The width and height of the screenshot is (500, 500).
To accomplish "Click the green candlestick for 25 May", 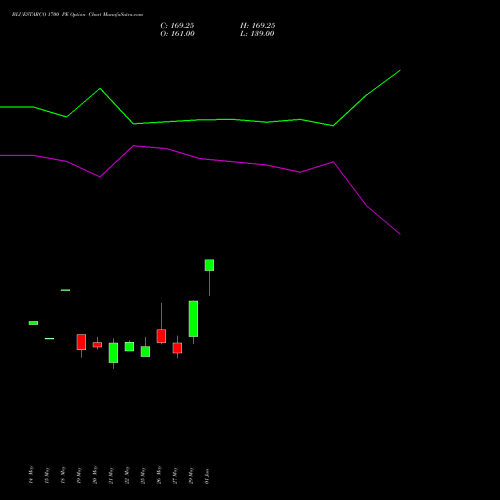I will [x=145, y=351].
